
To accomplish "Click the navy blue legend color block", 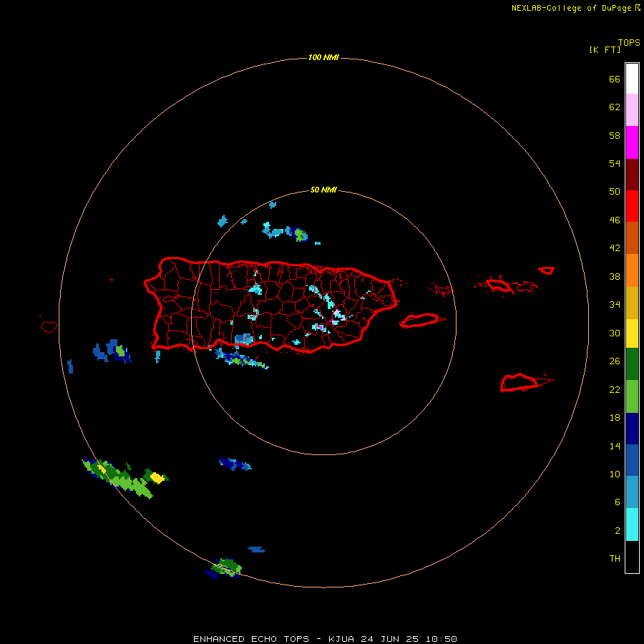I will pyautogui.click(x=632, y=429).
